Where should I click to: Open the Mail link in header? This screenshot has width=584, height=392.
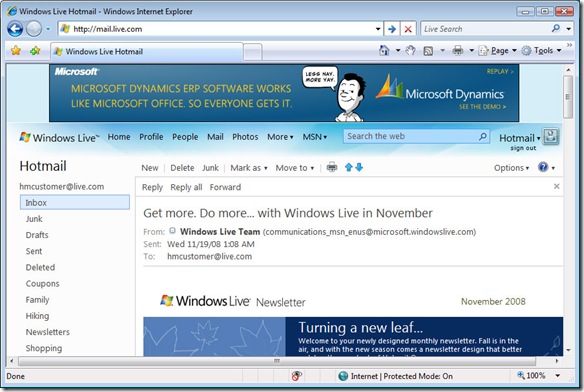(x=215, y=137)
